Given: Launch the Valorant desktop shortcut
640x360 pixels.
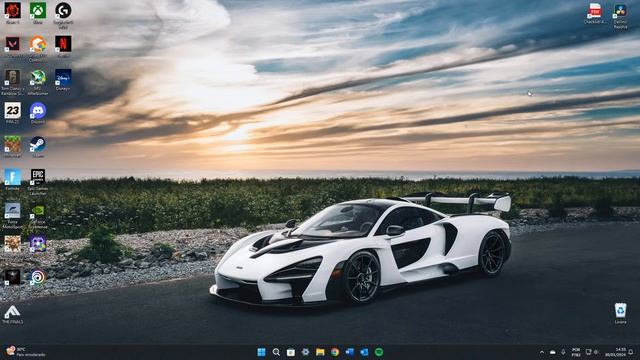Looking at the screenshot, I should click(12, 45).
